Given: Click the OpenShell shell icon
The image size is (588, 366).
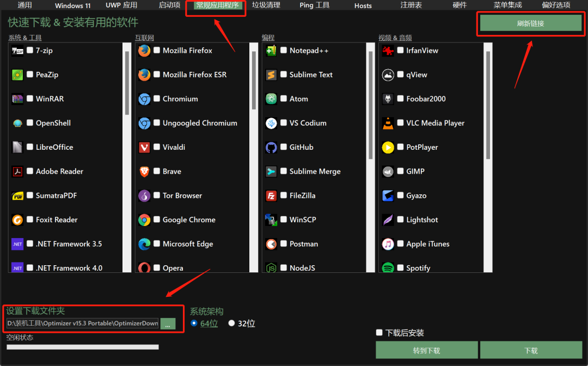Looking at the screenshot, I should point(17,123).
